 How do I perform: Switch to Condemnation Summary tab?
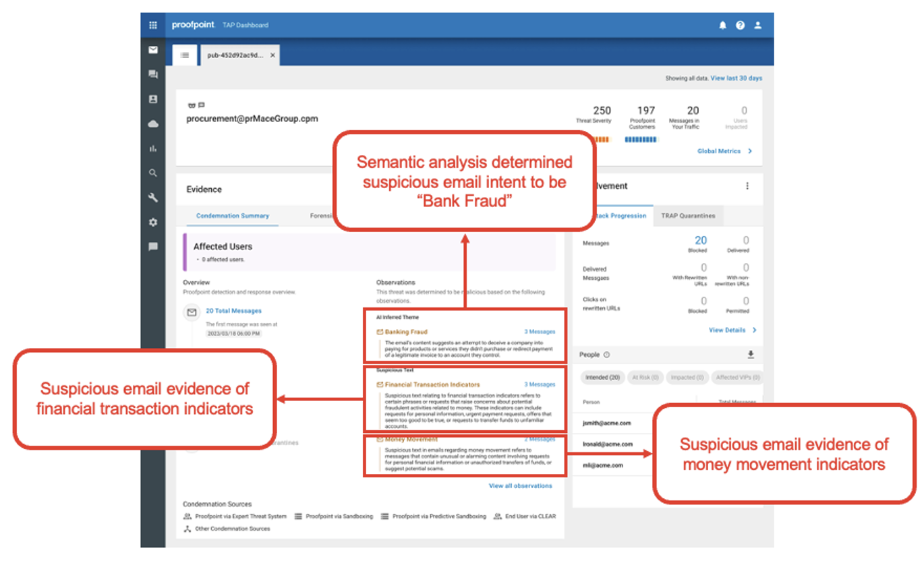(x=233, y=216)
